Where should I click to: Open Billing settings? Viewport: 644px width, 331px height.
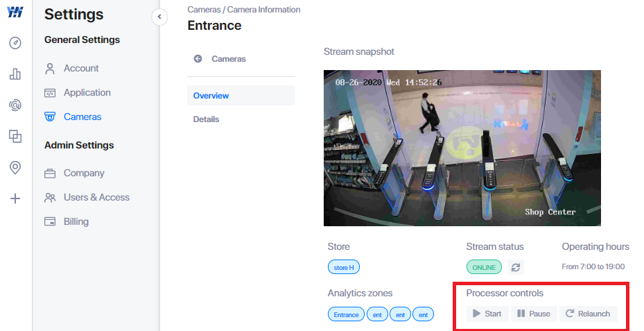coord(67,221)
